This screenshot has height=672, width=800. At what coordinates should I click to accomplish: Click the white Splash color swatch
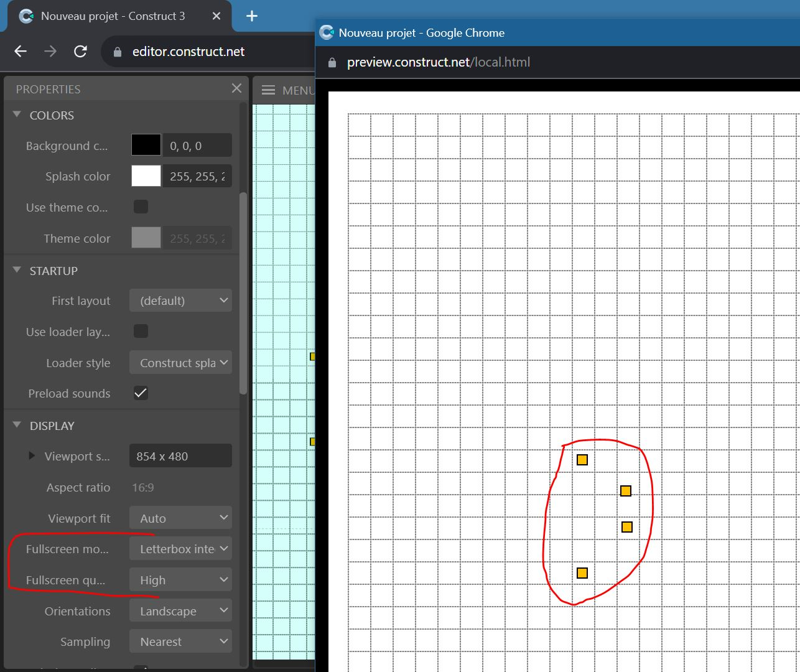point(146,176)
